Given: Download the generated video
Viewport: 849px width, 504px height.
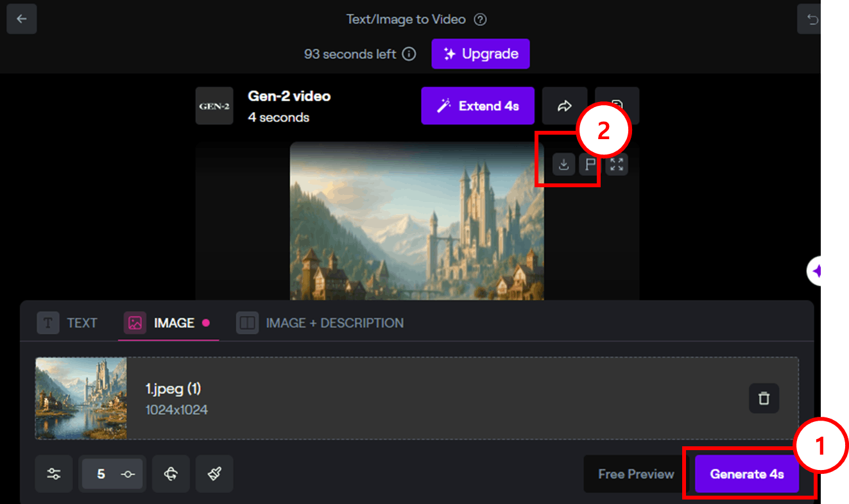Looking at the screenshot, I should [563, 165].
